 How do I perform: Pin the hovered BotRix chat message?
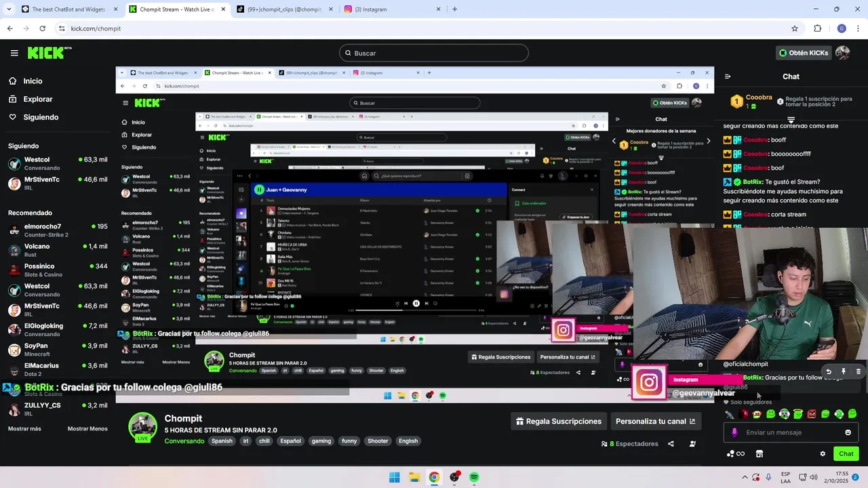[844, 371]
